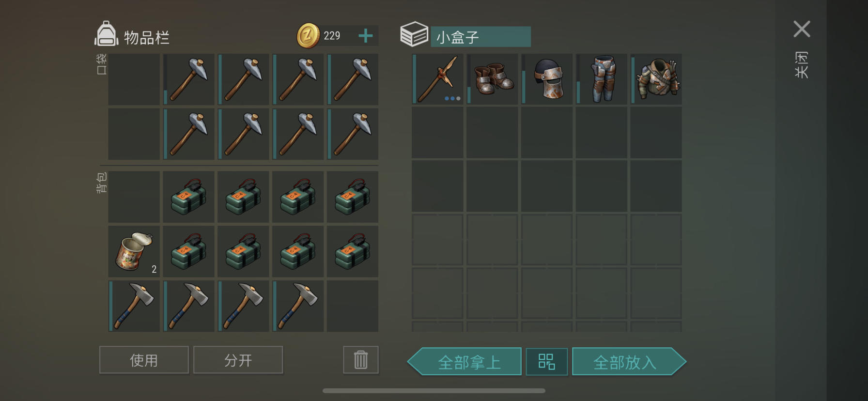The width and height of the screenshot is (868, 401).
Task: Tap the empty slot under the spear
Action: (x=437, y=133)
